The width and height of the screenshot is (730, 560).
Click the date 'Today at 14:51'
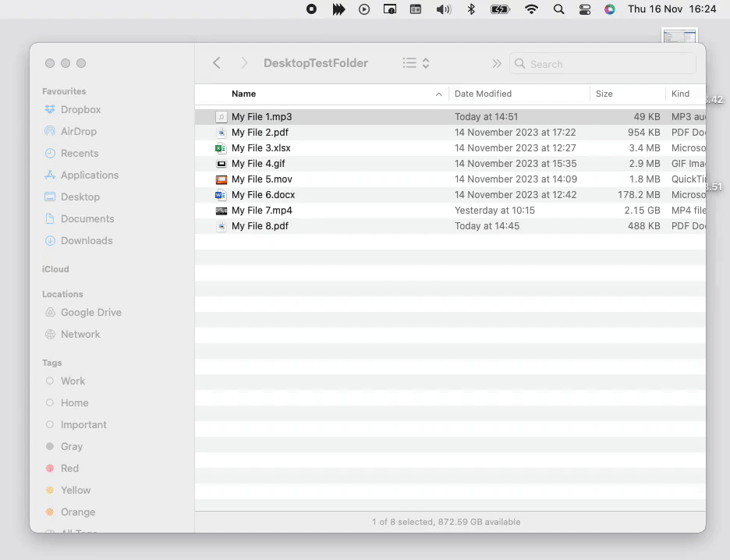[x=486, y=117]
